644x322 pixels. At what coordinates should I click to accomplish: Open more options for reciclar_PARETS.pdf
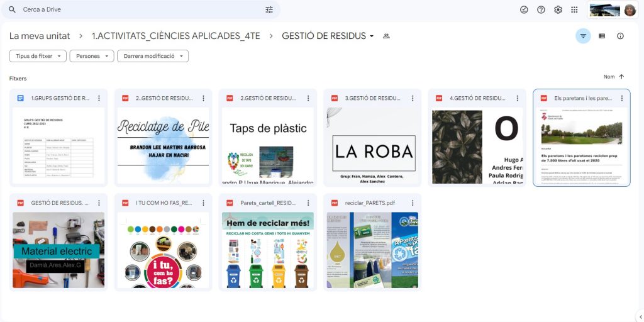(x=412, y=203)
